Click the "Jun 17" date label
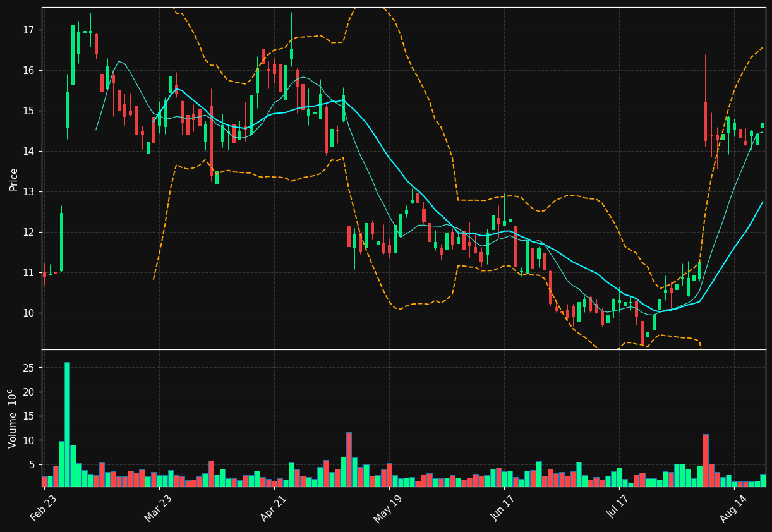This screenshot has width=772, height=532. click(x=502, y=507)
